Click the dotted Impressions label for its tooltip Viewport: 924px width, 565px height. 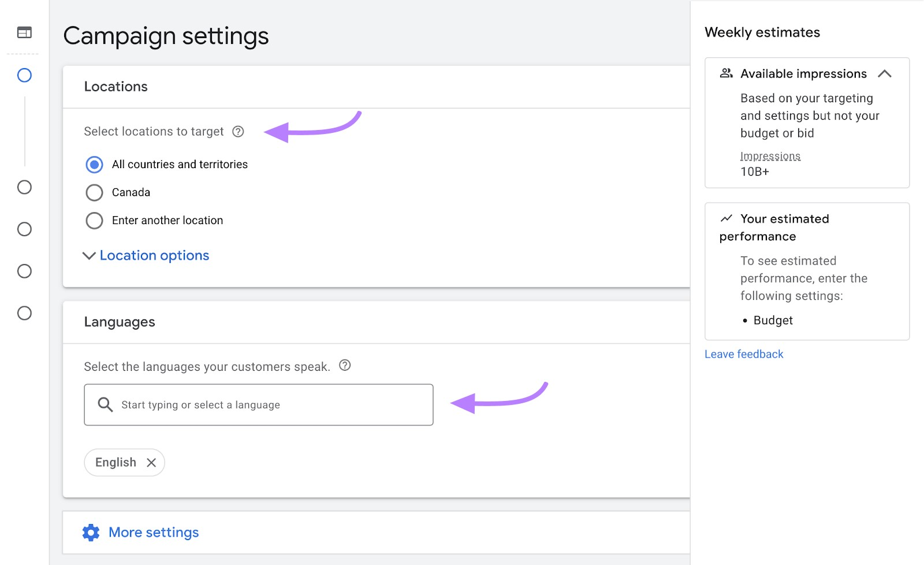click(x=770, y=156)
